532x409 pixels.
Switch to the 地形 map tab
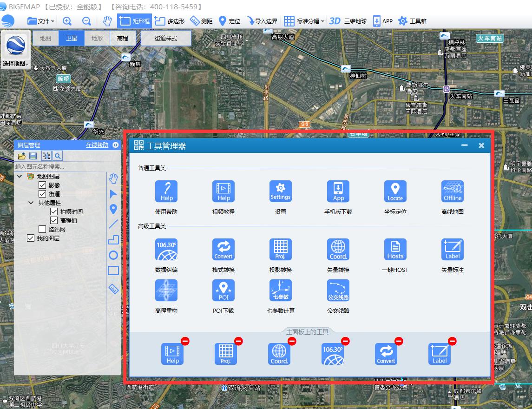(97, 39)
